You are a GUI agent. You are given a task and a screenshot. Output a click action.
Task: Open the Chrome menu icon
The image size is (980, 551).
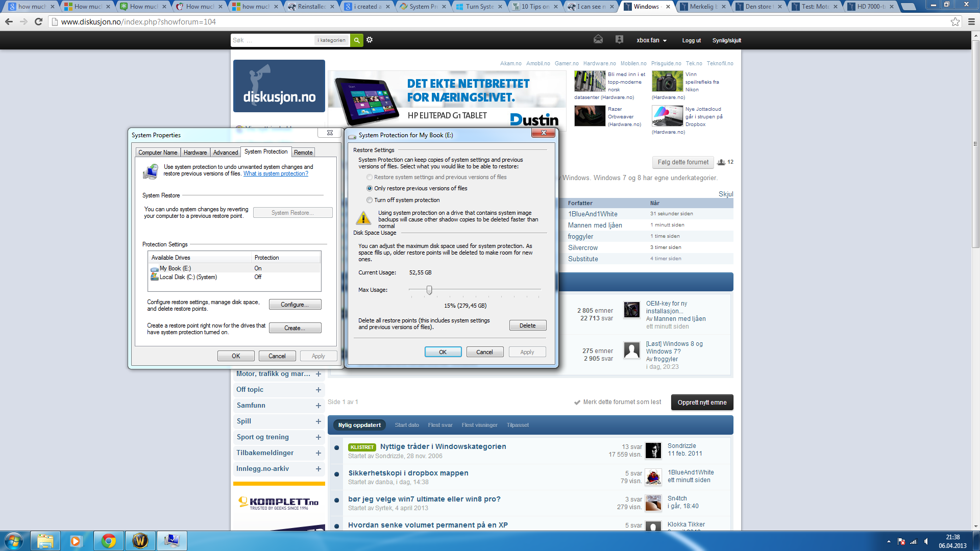click(971, 21)
